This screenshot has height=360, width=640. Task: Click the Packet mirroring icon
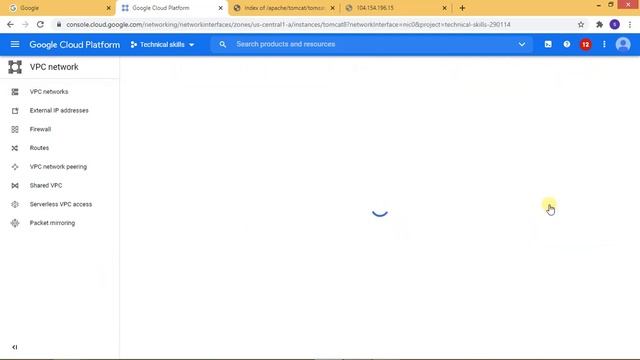pos(15,223)
